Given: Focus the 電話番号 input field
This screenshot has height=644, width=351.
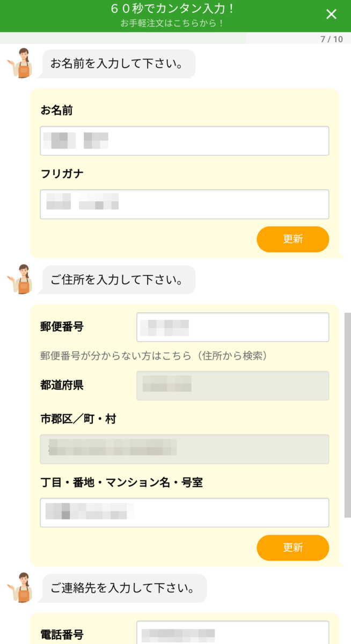Looking at the screenshot, I should tap(232, 633).
